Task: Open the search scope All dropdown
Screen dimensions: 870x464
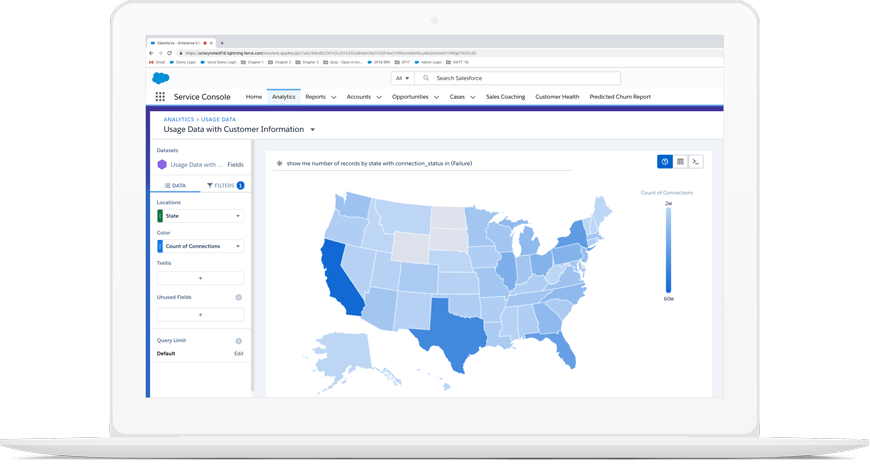Action: [403, 78]
